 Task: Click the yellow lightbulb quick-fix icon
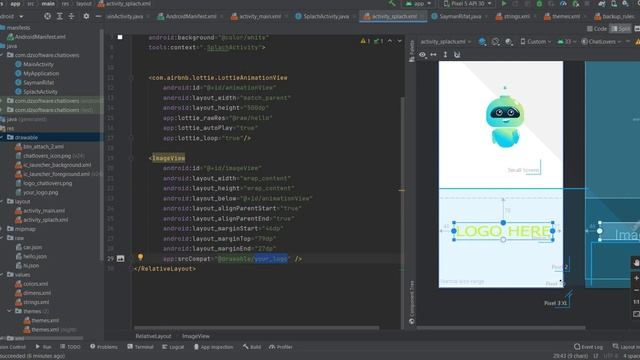coord(140,257)
